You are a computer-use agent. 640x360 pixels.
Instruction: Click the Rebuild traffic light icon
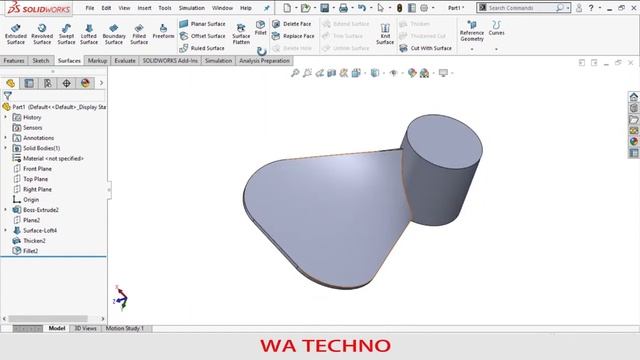pyautogui.click(x=400, y=8)
